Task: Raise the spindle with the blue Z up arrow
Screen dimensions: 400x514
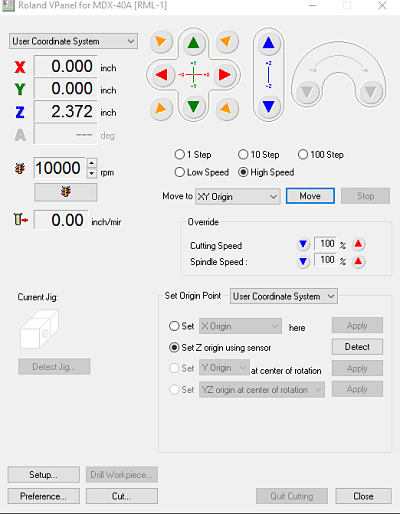Action: [268, 43]
